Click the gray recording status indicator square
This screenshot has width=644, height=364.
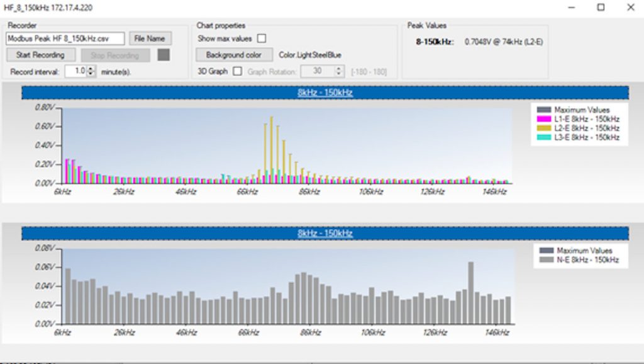point(164,55)
